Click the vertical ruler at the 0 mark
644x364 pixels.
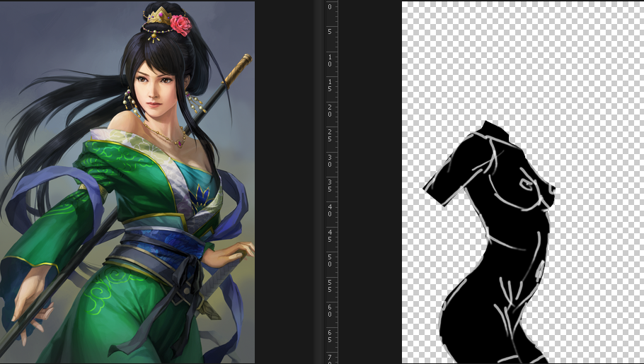(330, 7)
